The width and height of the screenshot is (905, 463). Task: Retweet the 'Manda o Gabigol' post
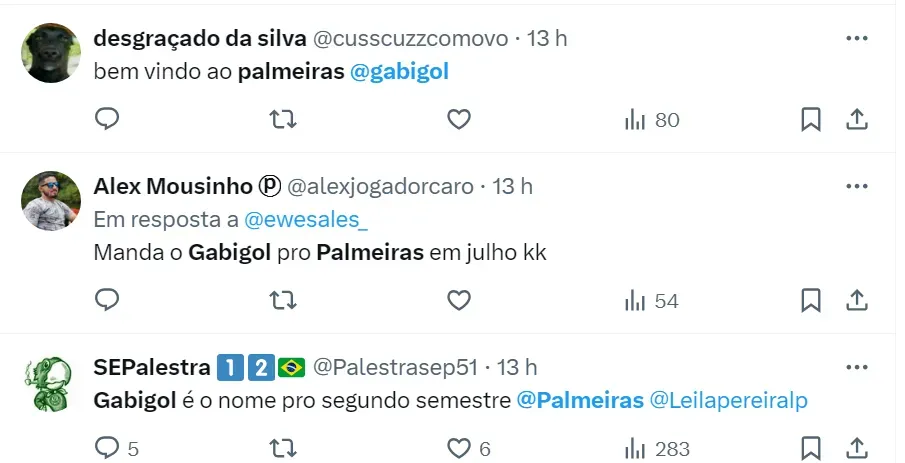[283, 301]
